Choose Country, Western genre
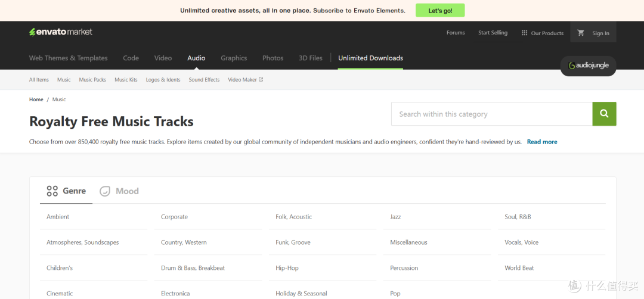Image resolution: width=644 pixels, height=299 pixels. click(x=184, y=242)
